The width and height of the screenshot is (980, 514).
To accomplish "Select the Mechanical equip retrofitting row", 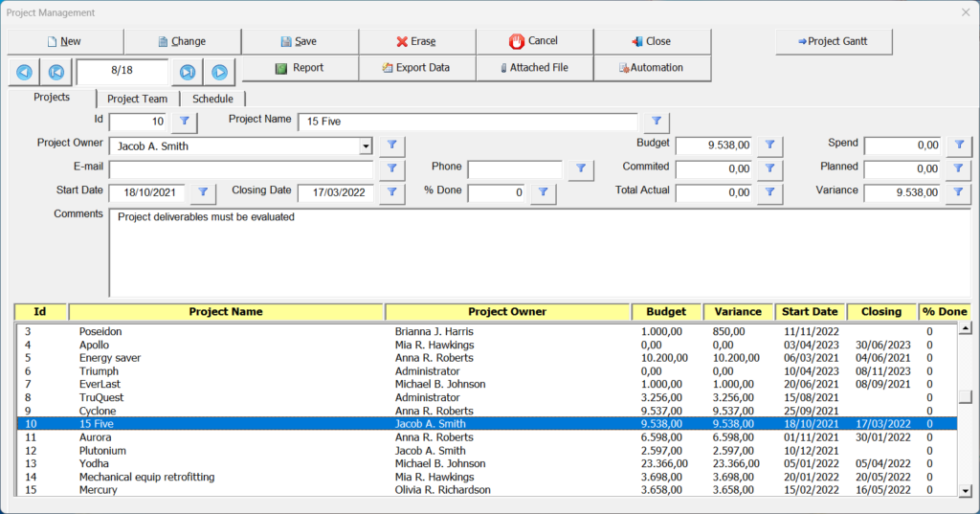I will pos(487,477).
